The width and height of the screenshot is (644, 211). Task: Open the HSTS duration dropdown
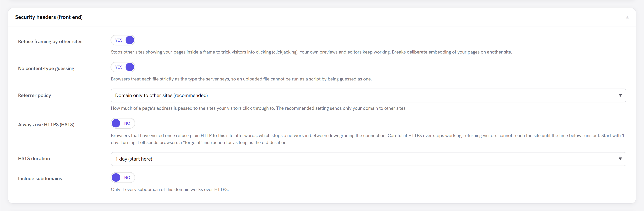tap(368, 159)
